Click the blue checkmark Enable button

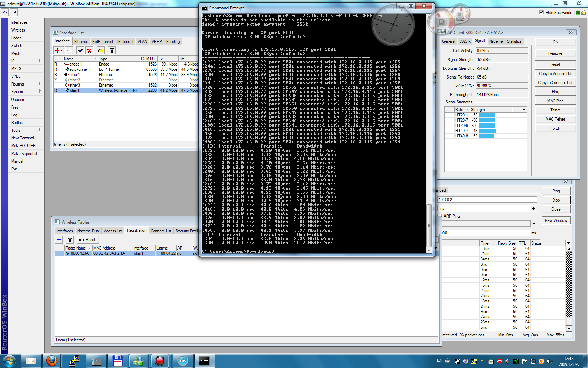[x=80, y=50]
